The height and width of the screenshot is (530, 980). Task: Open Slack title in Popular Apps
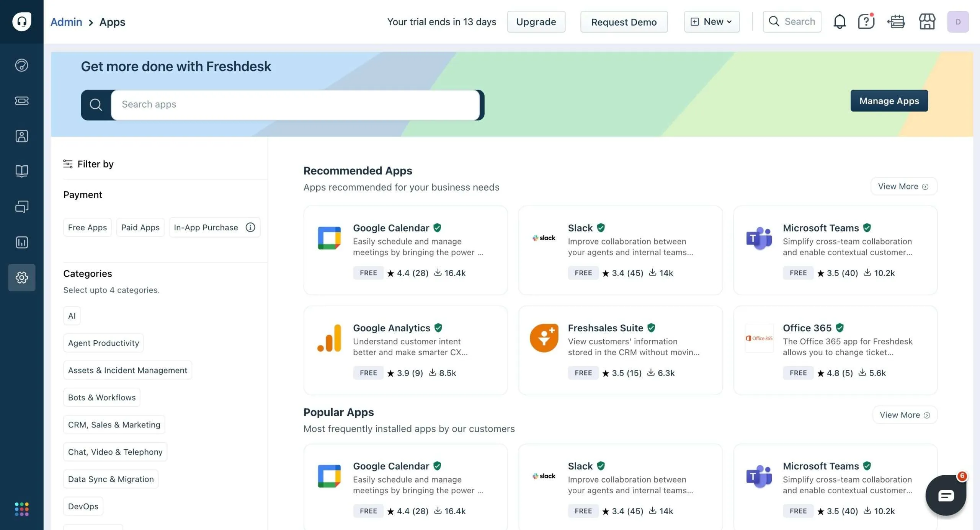[x=580, y=466]
